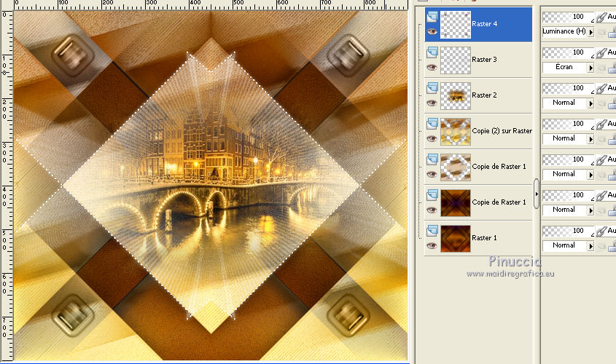Open blend mode dropdown for Copie (2) sur Raster

(x=590, y=139)
